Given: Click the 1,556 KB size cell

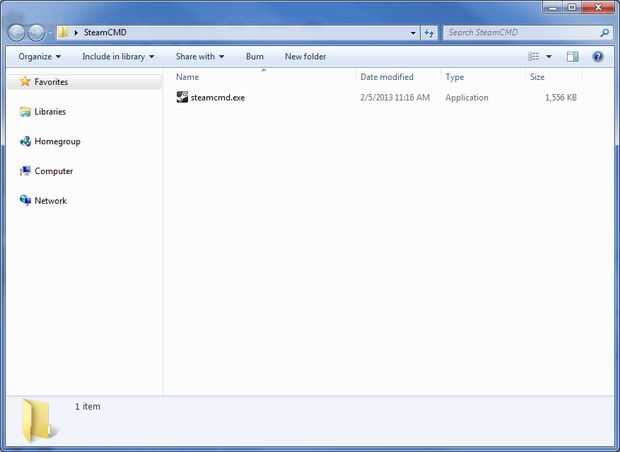Looking at the screenshot, I should point(561,98).
